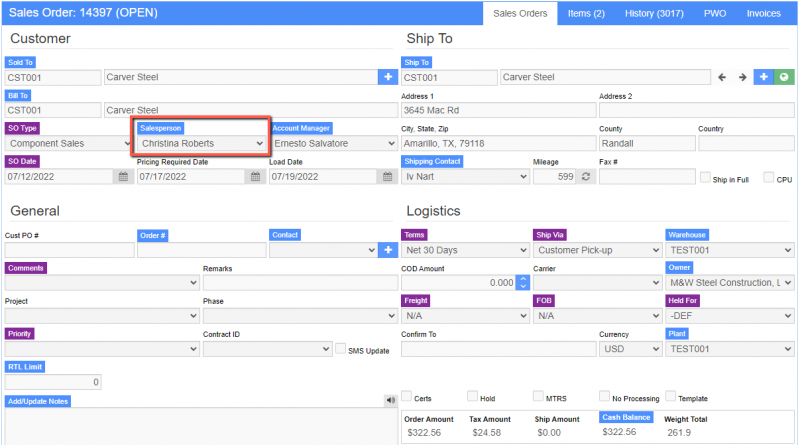Open the Salesperson dropdown

point(201,143)
